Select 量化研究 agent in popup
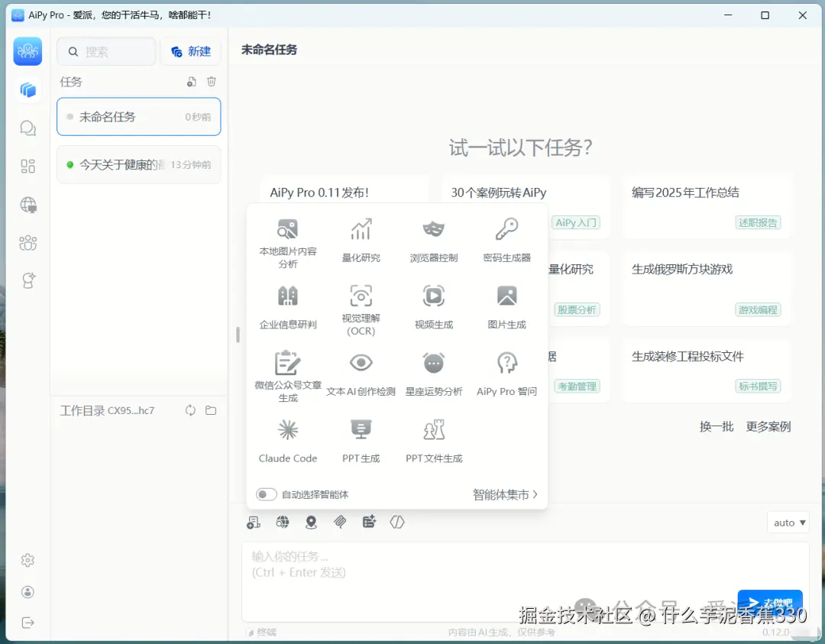Image resolution: width=825 pixels, height=644 pixels. pos(361,240)
